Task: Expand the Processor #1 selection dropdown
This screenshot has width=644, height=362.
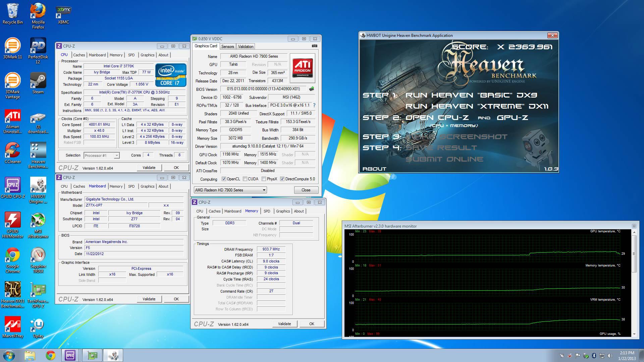Action: pos(116,155)
